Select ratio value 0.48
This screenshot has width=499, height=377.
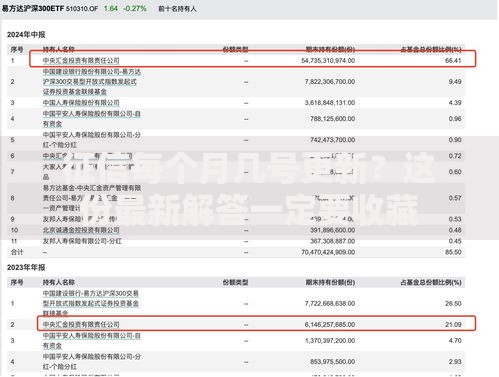pyautogui.click(x=455, y=230)
